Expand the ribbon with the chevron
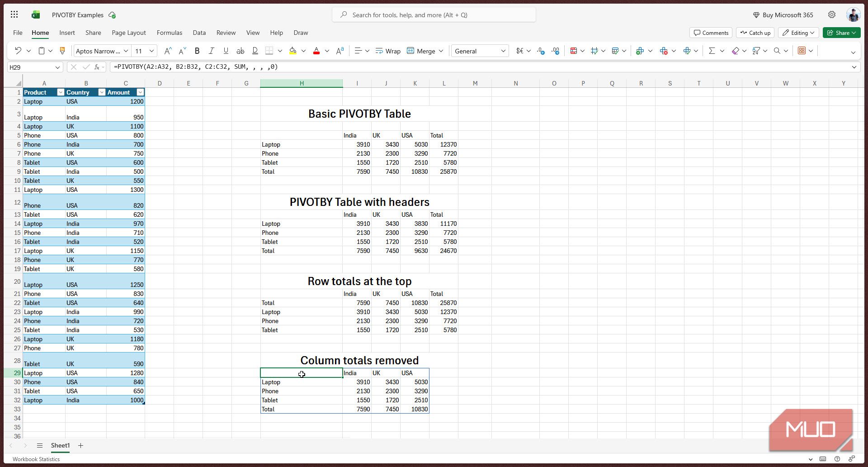 (x=853, y=52)
